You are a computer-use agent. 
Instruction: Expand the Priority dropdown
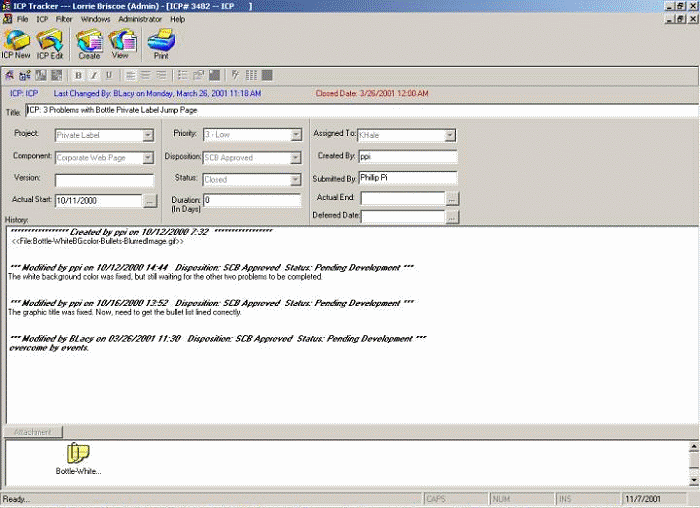296,135
